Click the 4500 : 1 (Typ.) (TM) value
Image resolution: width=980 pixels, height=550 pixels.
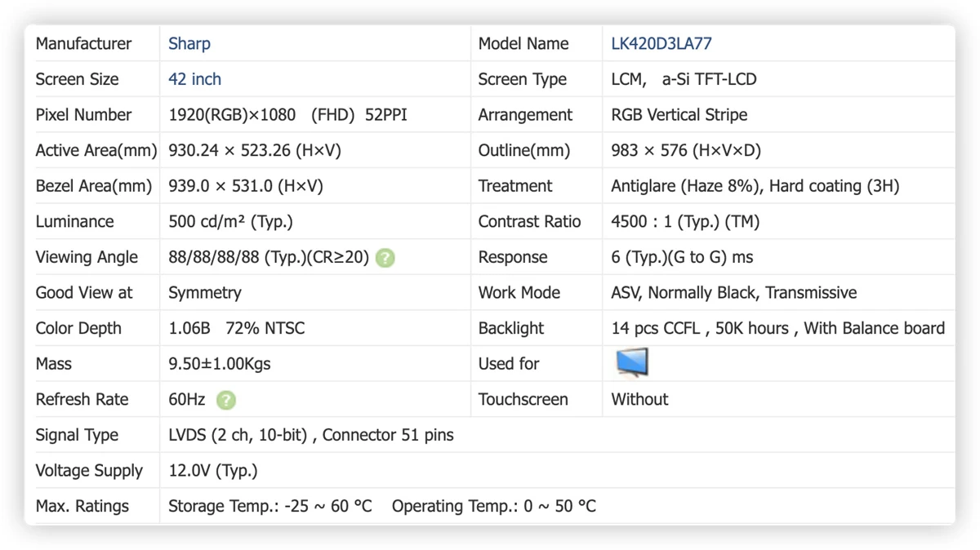coord(685,222)
